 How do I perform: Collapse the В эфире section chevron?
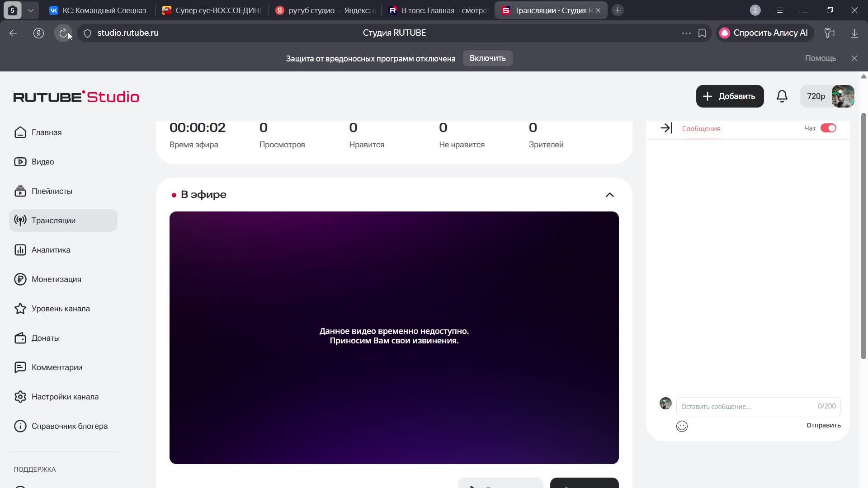click(609, 195)
